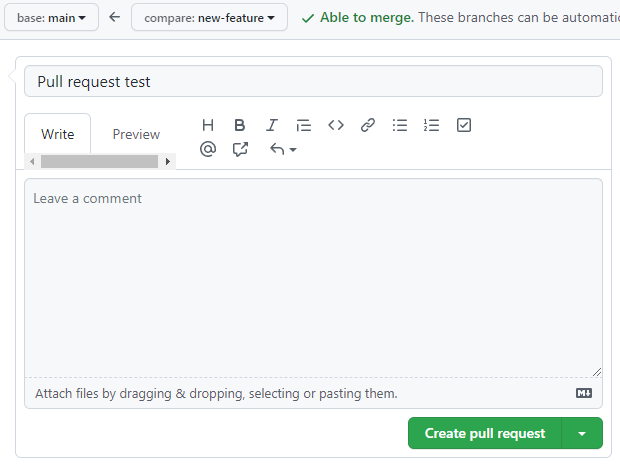Image resolution: width=620 pixels, height=464 pixels.
Task: Insert a bulleted list
Action: 400,125
